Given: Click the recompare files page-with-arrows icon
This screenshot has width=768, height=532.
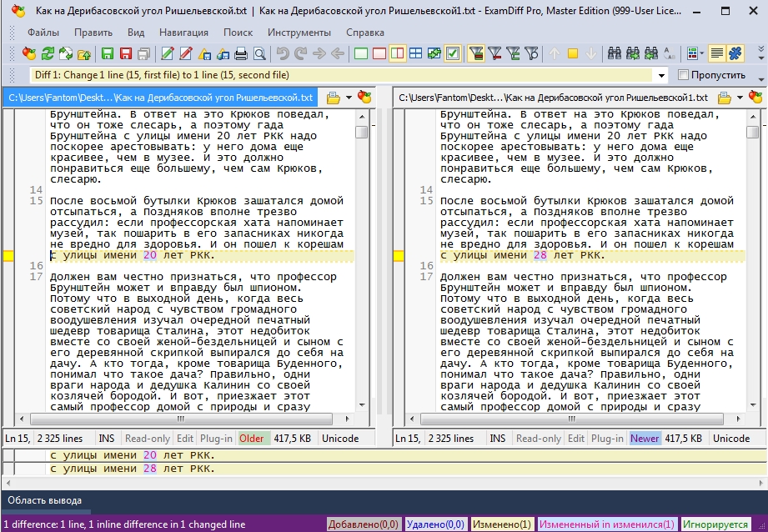Looking at the screenshot, I should (66, 53).
